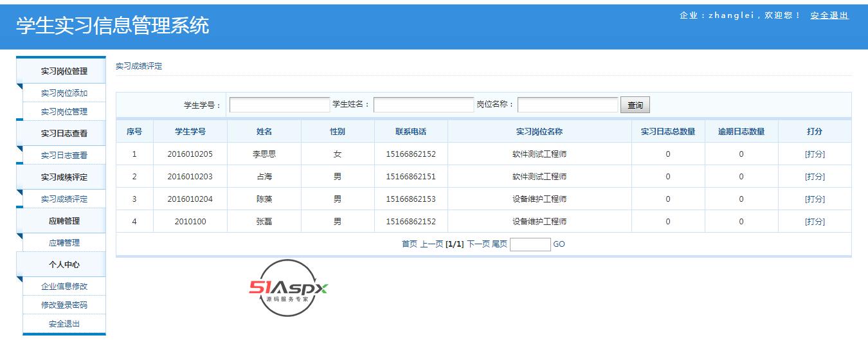Focus the 岗位名称 input field
868x340 pixels.
pyautogui.click(x=568, y=105)
